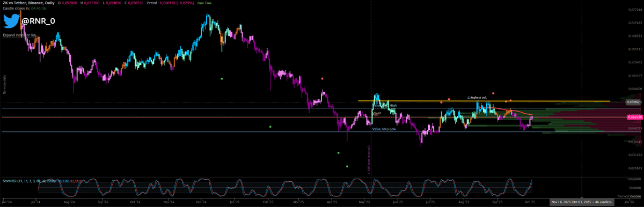
Task: Click the Real Time status text
Action: click(x=204, y=3)
